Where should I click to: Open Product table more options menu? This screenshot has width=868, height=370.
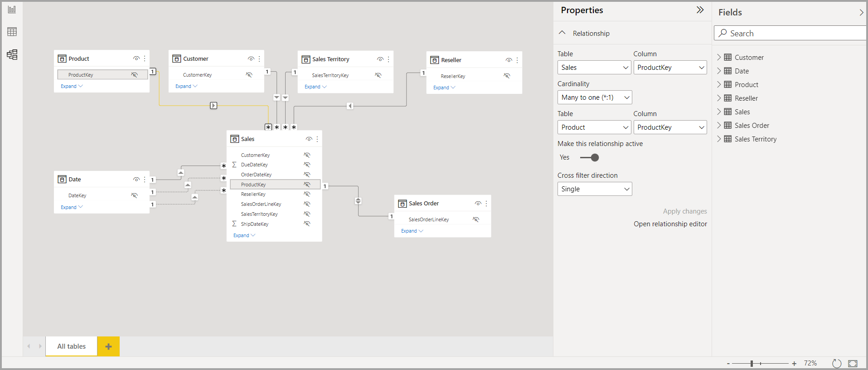click(145, 59)
